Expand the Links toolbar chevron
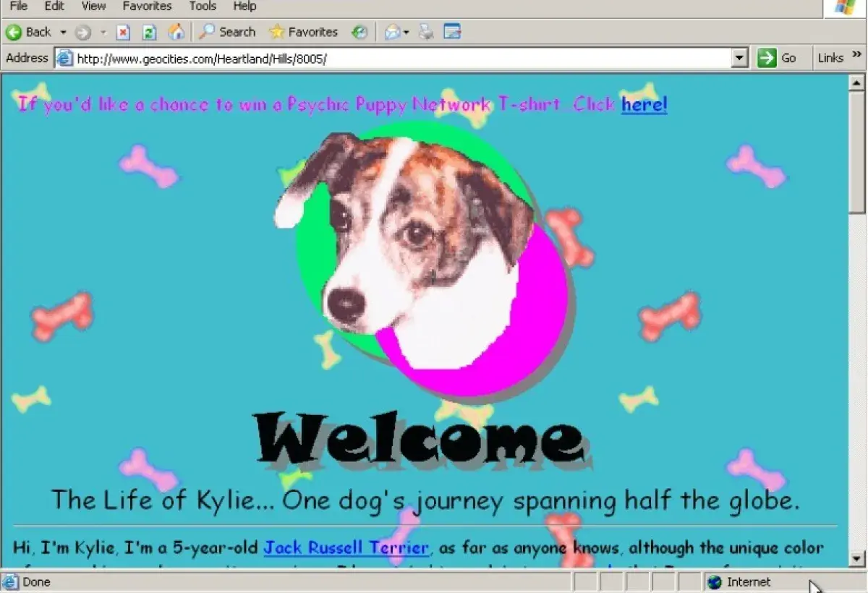The width and height of the screenshot is (868, 593). pyautogui.click(x=857, y=58)
